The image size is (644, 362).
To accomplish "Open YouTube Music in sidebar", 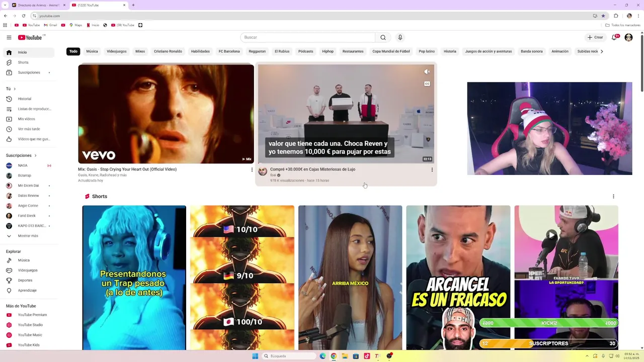I will point(29,335).
